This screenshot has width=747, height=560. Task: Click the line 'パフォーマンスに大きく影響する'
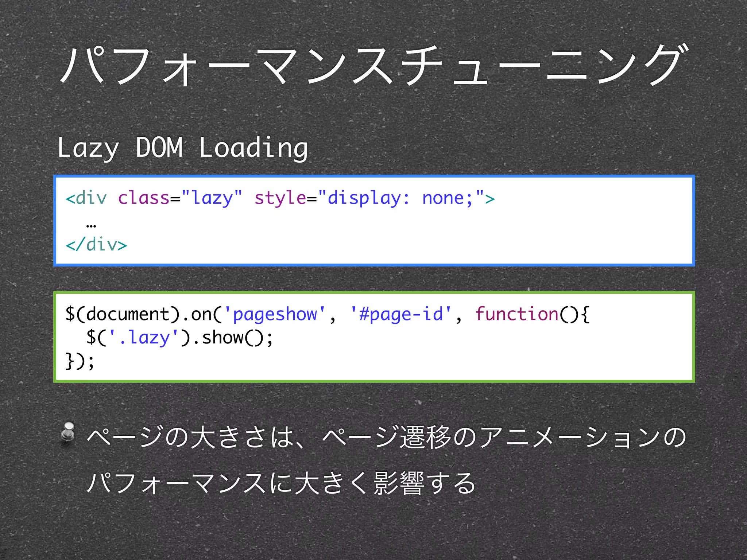coord(281,483)
